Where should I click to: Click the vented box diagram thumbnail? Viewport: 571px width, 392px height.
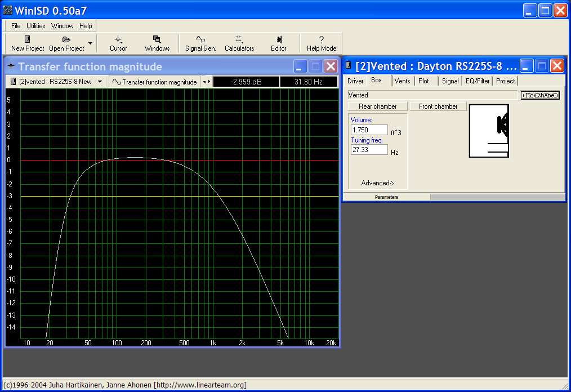pyautogui.click(x=489, y=131)
